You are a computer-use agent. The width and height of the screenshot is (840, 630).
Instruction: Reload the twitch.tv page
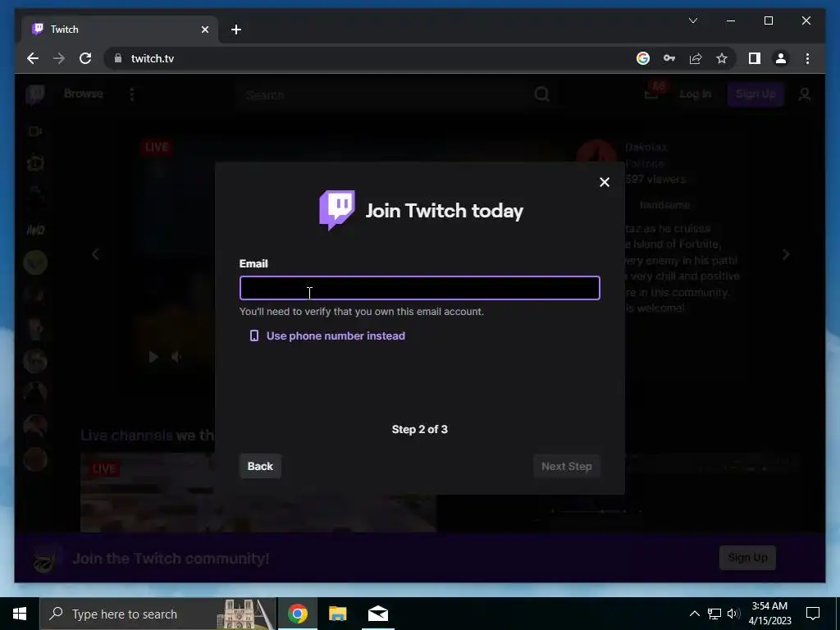85,58
